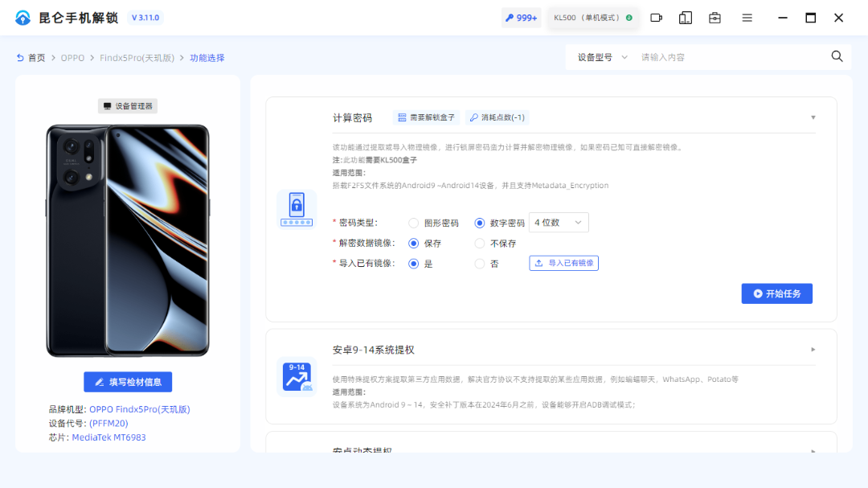Navigate to Findx5Pro(天玑版) breadcrumb
The image size is (868, 488).
(137, 58)
